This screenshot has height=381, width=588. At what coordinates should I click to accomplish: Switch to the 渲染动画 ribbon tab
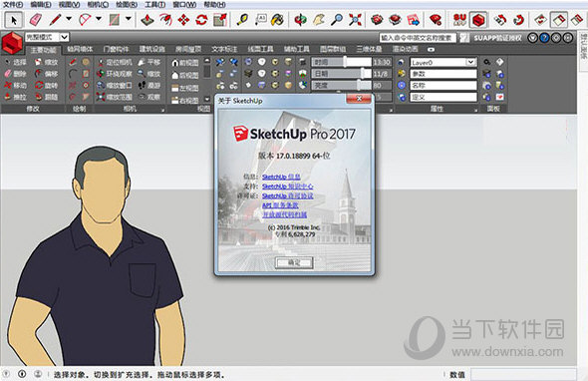[x=405, y=49]
